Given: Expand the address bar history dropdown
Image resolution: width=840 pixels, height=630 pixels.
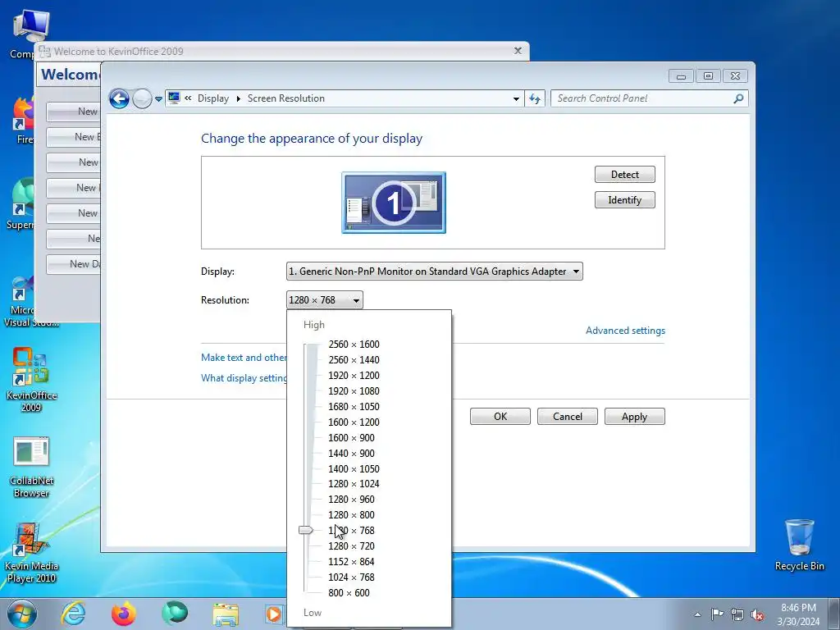Looking at the screenshot, I should [x=516, y=98].
